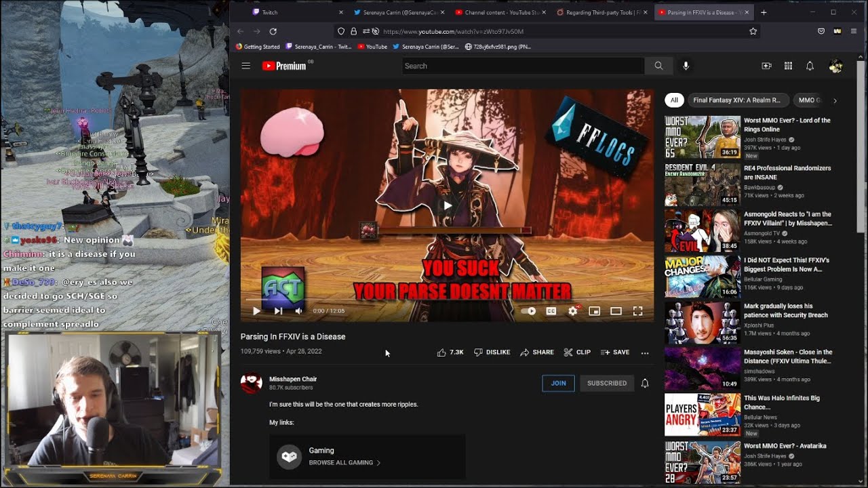Click SAVE to add to playlist
Image resolution: width=868 pixels, height=488 pixels.
[615, 352]
